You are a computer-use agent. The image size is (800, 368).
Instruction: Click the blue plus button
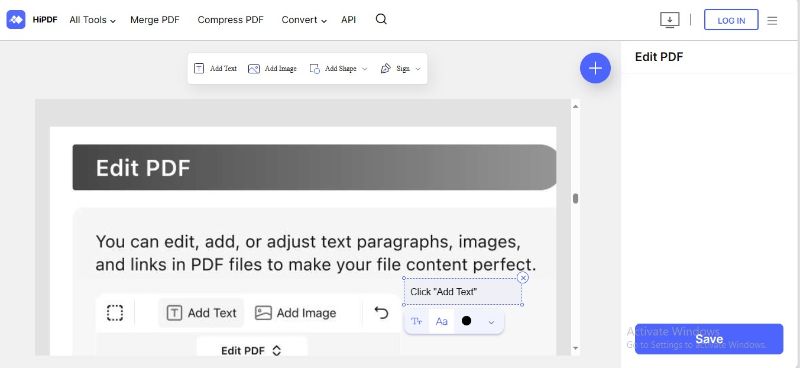(x=595, y=68)
